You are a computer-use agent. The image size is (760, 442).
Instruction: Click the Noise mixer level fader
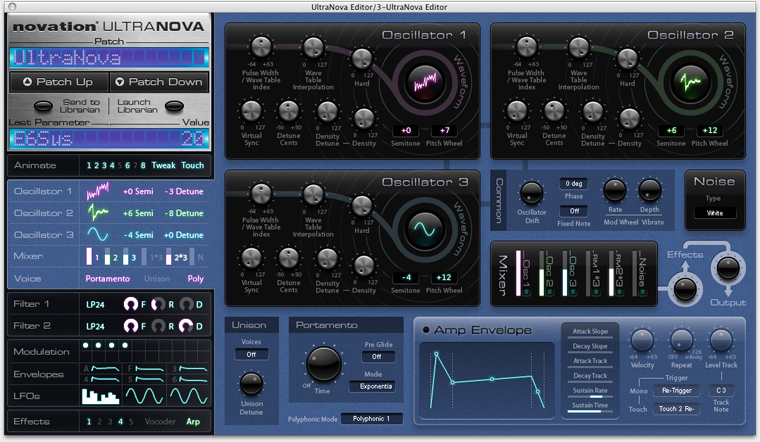pyautogui.click(x=634, y=272)
